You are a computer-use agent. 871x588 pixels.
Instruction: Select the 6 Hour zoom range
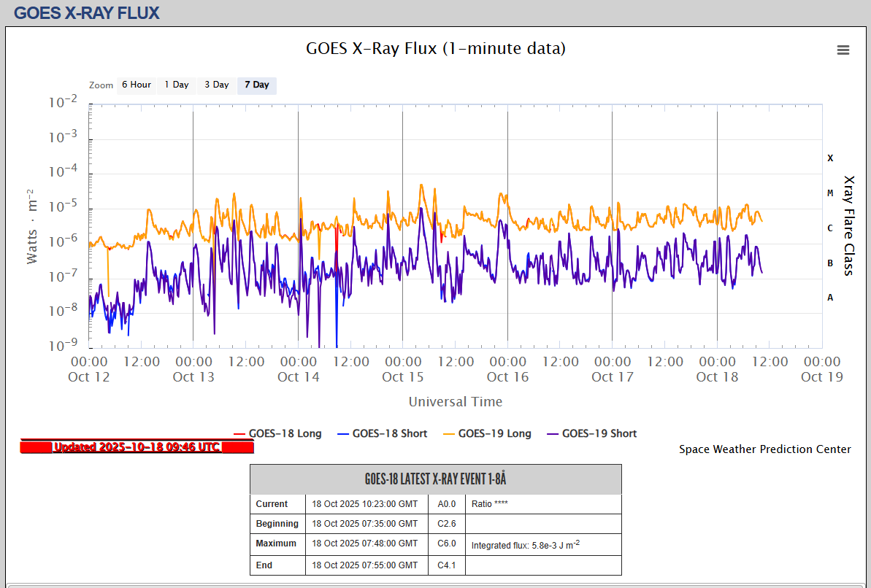(136, 85)
